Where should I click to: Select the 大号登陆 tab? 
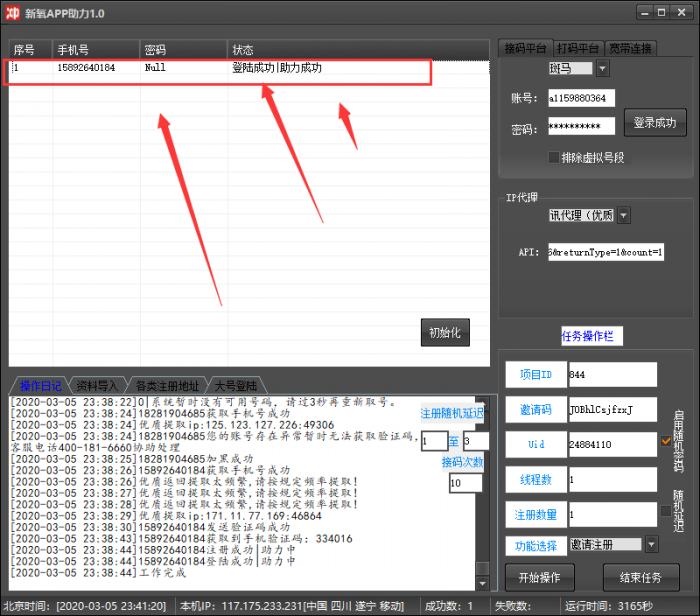coord(234,385)
